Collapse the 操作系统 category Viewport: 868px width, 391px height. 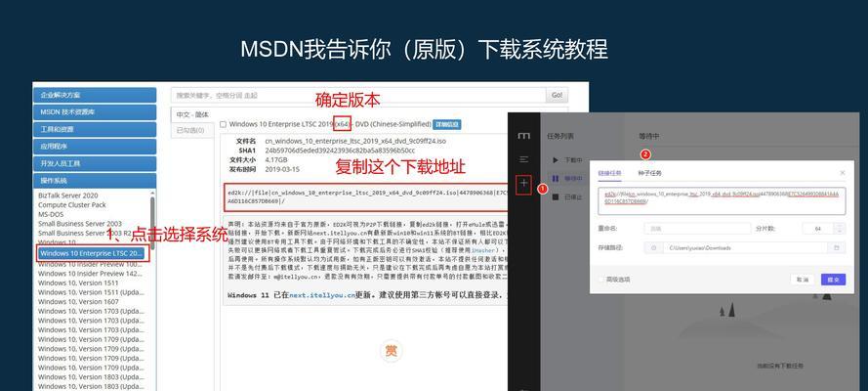click(x=96, y=181)
